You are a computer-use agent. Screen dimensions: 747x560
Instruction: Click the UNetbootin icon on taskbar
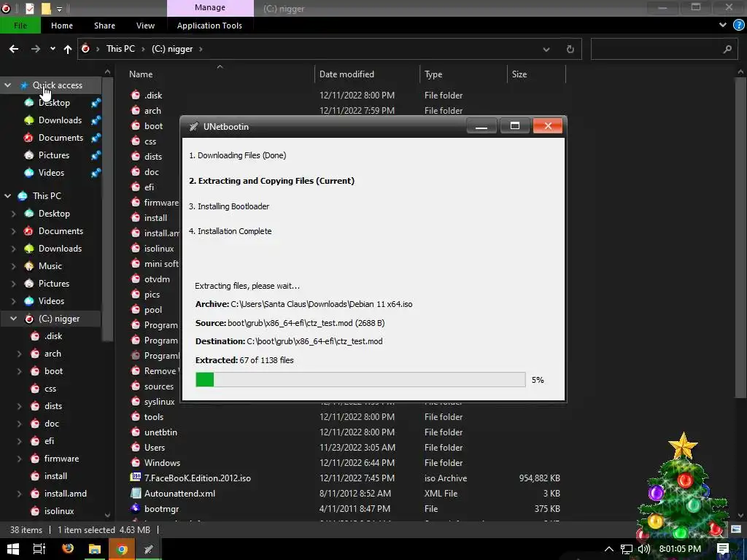click(x=149, y=549)
